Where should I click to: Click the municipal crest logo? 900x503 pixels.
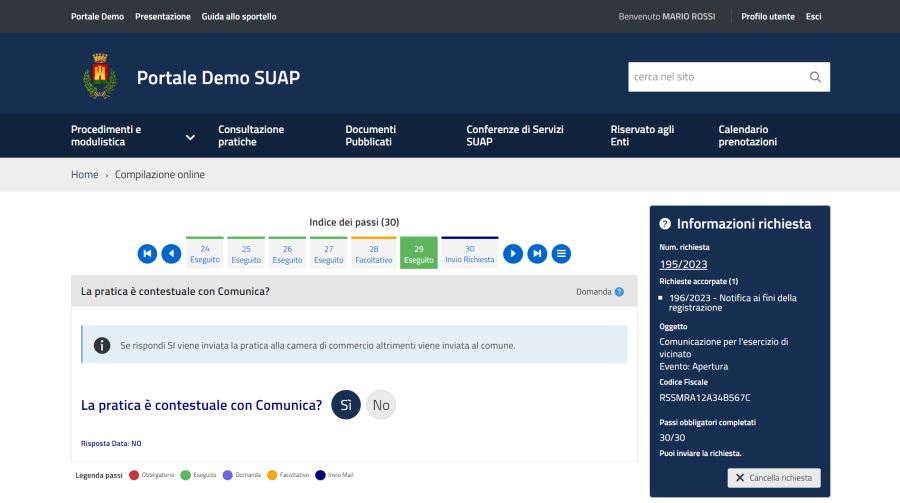pyautogui.click(x=99, y=77)
